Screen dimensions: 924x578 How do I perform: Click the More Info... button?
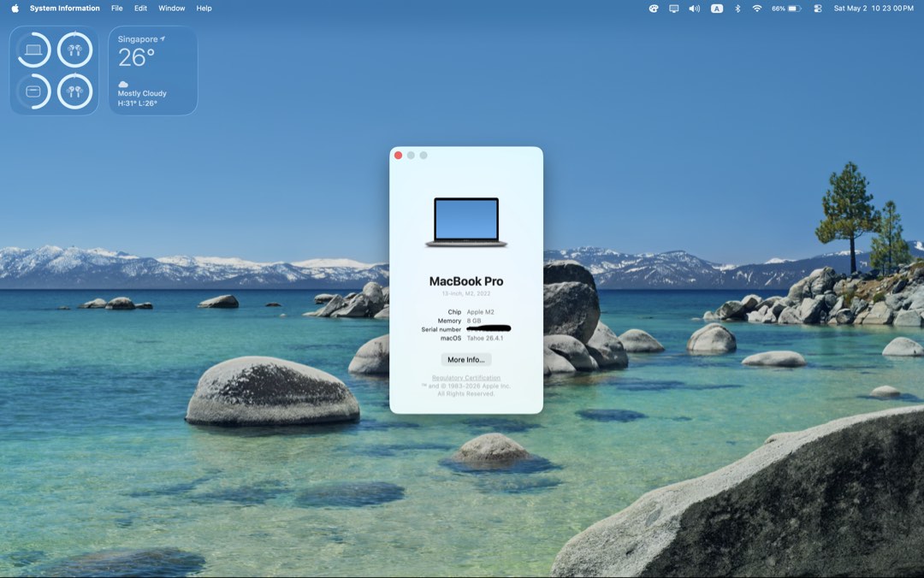coord(466,359)
